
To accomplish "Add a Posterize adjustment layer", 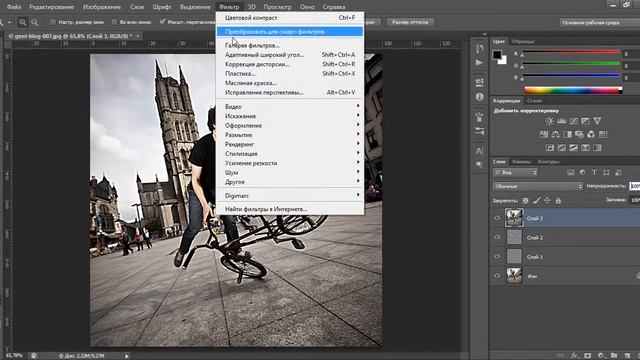I will point(562,148).
